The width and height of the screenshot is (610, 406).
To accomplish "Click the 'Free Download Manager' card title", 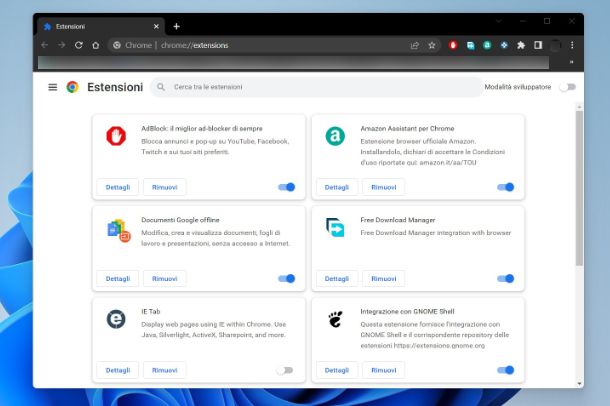I will coord(398,220).
